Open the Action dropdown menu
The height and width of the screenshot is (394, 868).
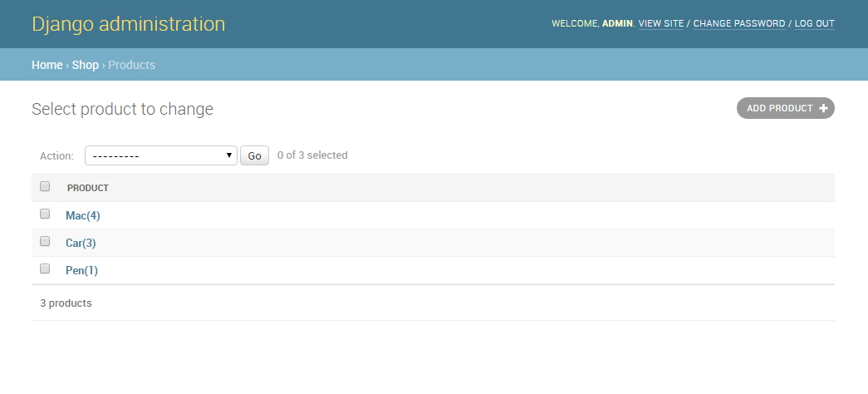point(160,155)
